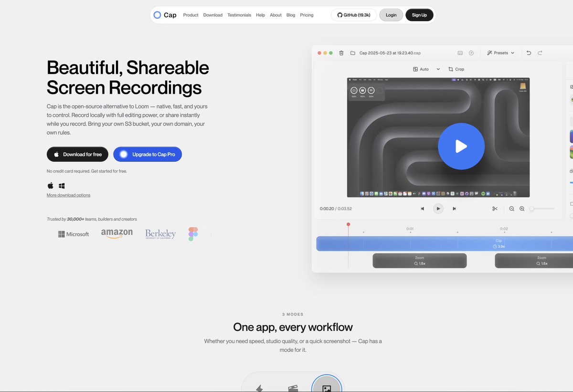Click the Crop button
Viewport: 573px width, 392px height.
456,69
